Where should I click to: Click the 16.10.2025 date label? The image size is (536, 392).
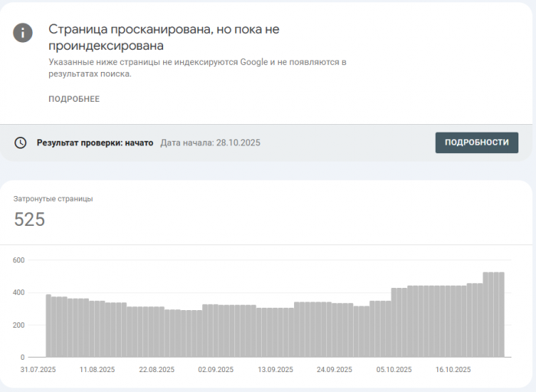tap(453, 370)
